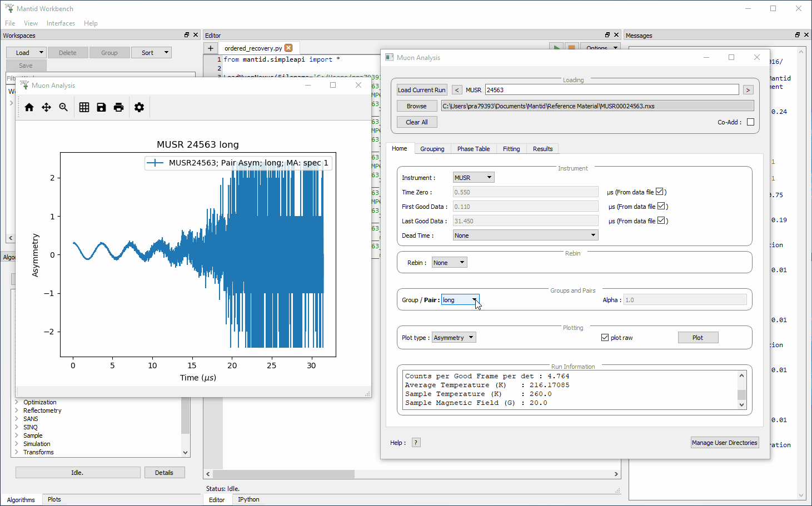Toggle the Co-Add checkbox
Viewport: 812px width, 506px height.
750,122
